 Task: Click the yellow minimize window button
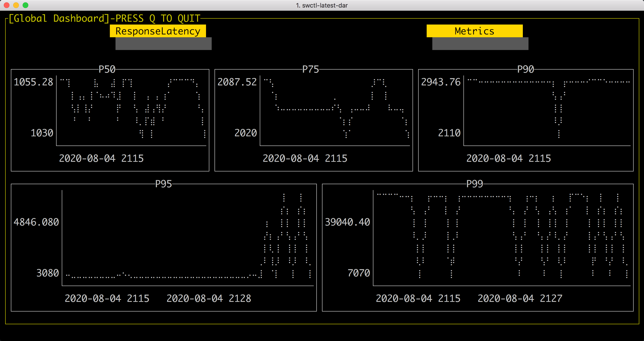coord(16,5)
